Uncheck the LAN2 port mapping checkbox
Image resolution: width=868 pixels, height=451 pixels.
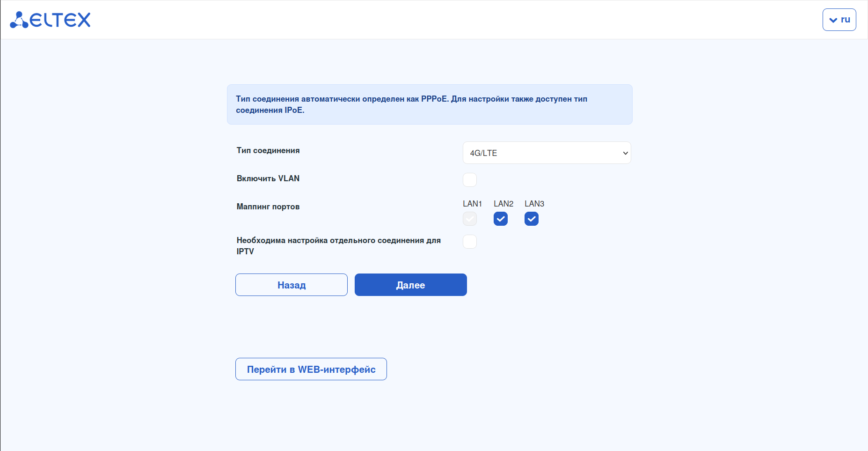pos(501,219)
